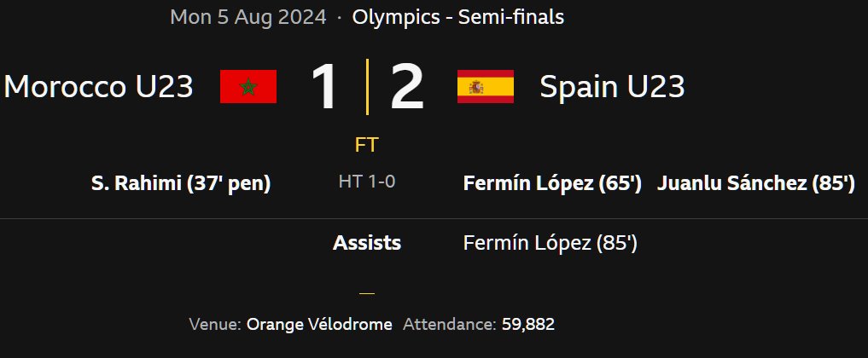The image size is (868, 358).
Task: Click the Assists heading
Action: point(367,243)
